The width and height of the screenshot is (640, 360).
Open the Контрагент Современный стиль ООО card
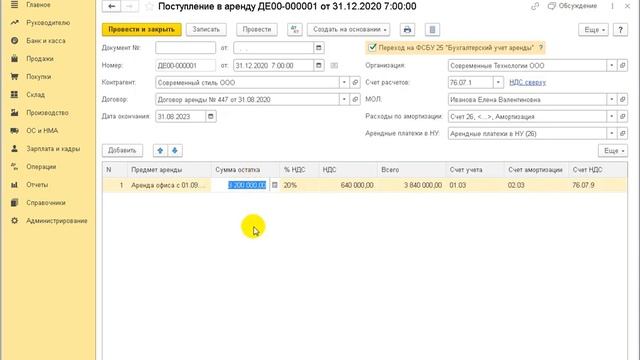pyautogui.click(x=355, y=82)
